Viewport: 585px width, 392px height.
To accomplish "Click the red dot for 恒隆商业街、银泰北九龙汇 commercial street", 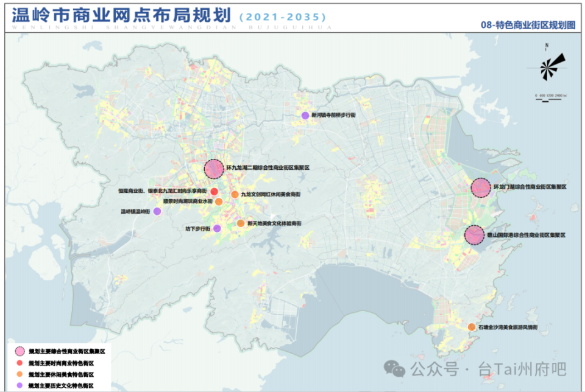I will (214, 191).
